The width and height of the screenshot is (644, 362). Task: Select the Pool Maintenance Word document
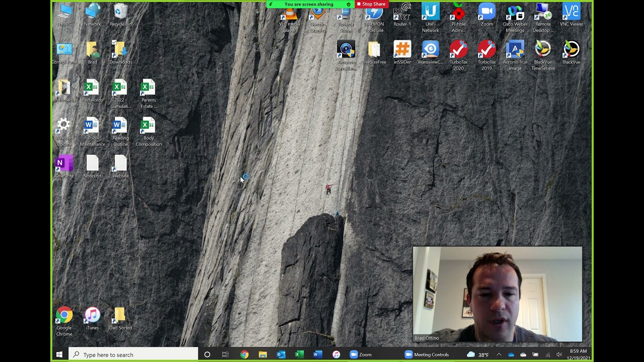click(x=92, y=132)
